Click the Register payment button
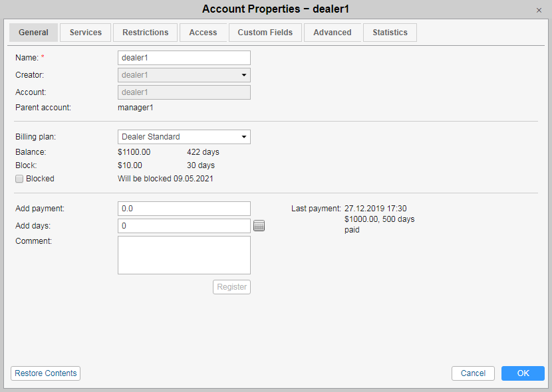The image size is (552, 392). 232,287
